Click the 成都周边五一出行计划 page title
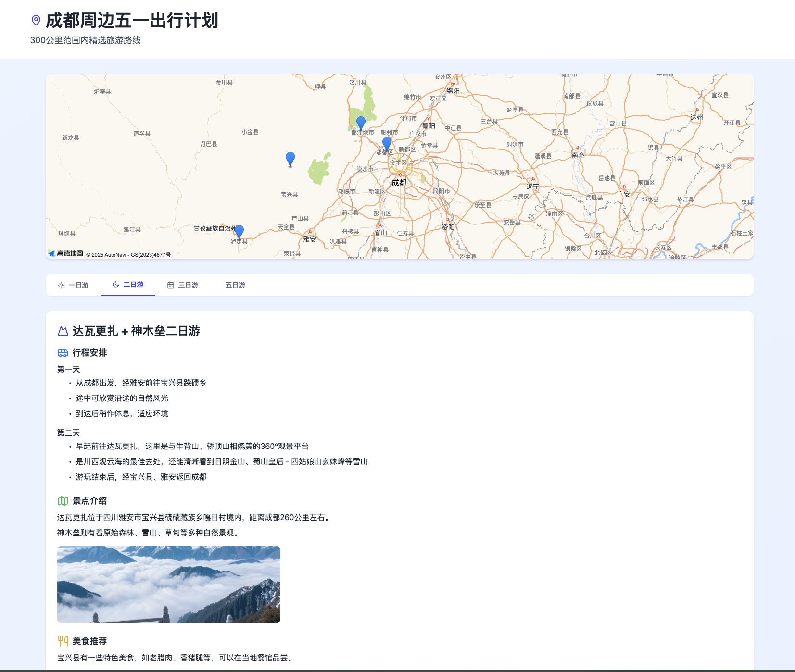This screenshot has height=672, width=795. coord(132,21)
